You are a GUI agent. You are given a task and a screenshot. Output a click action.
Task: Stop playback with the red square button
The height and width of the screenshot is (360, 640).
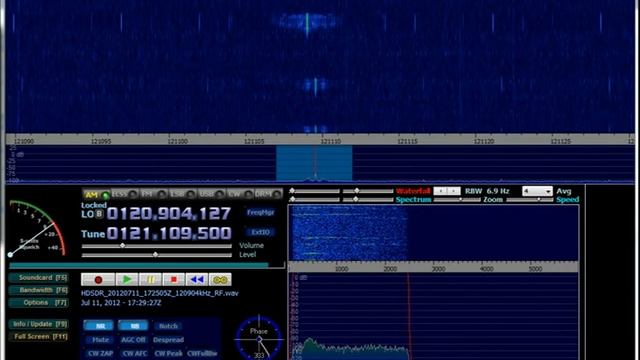click(173, 280)
